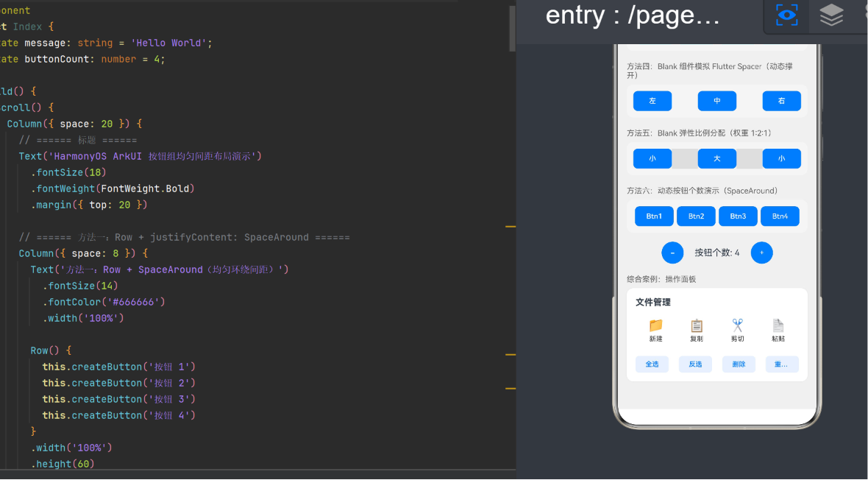This screenshot has width=868, height=480.
Task: Click the 反选 button in file panel
Action: coord(695,364)
